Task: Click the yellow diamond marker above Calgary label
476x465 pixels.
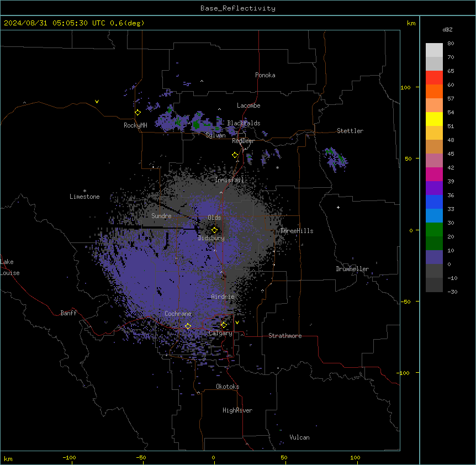Action: click(x=224, y=325)
